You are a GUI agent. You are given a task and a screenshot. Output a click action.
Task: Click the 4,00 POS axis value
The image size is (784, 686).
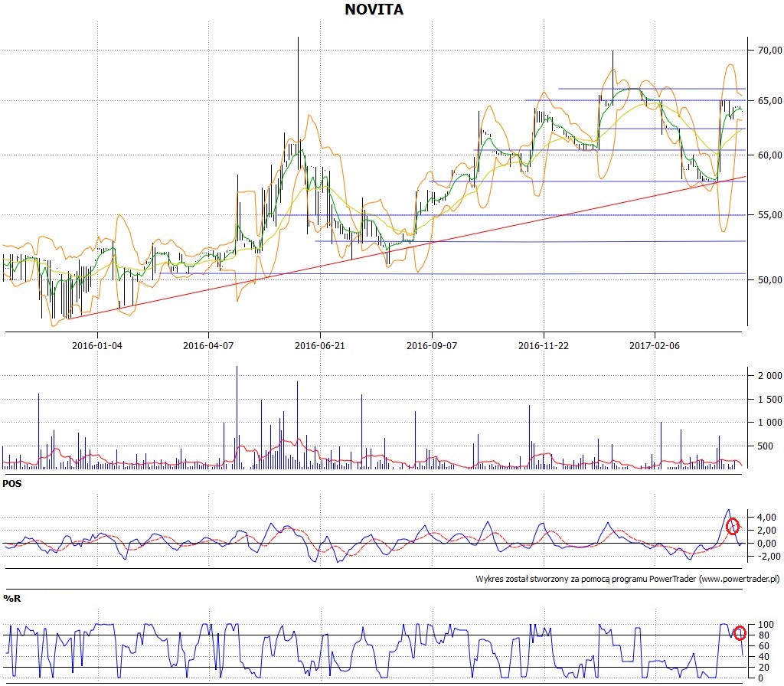click(x=767, y=518)
